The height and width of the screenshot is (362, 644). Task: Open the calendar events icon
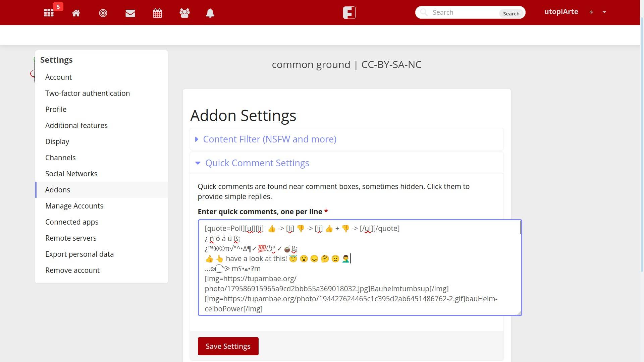point(157,13)
